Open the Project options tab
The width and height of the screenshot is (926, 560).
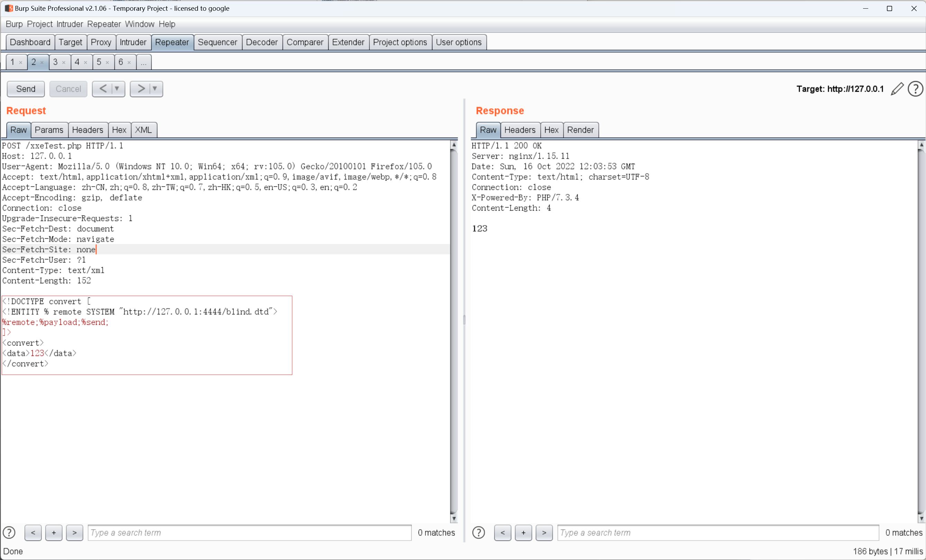click(x=400, y=42)
